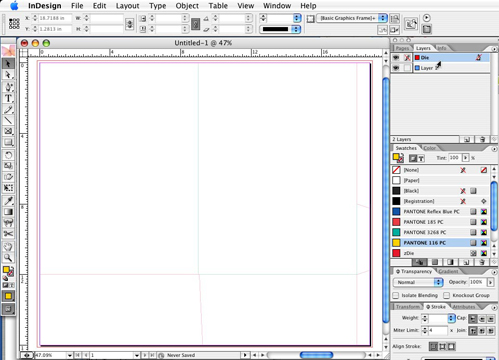Select the Type tool
Viewport: 499px width, 360px height.
pos(8,98)
